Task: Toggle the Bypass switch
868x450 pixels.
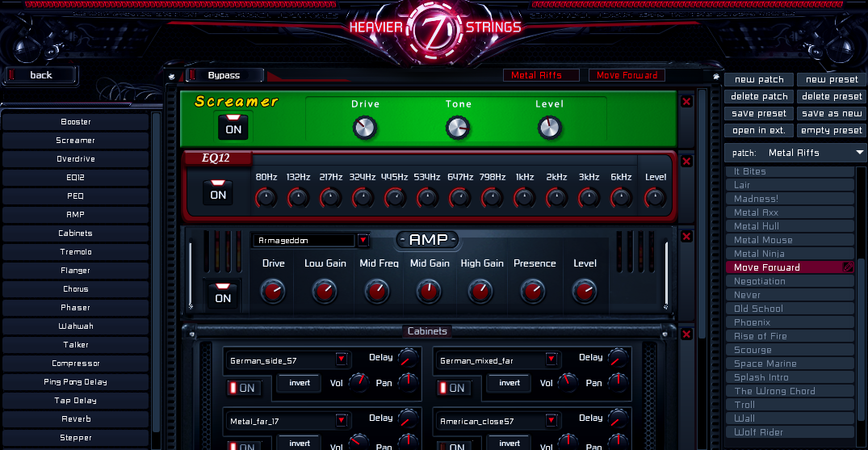Action: (224, 75)
